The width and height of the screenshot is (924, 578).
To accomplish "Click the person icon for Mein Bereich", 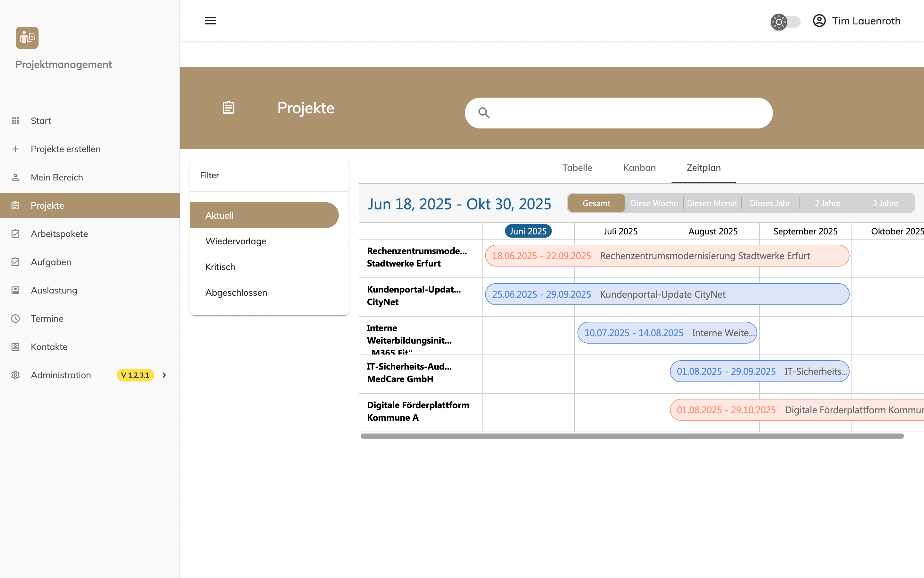I will click(x=15, y=177).
